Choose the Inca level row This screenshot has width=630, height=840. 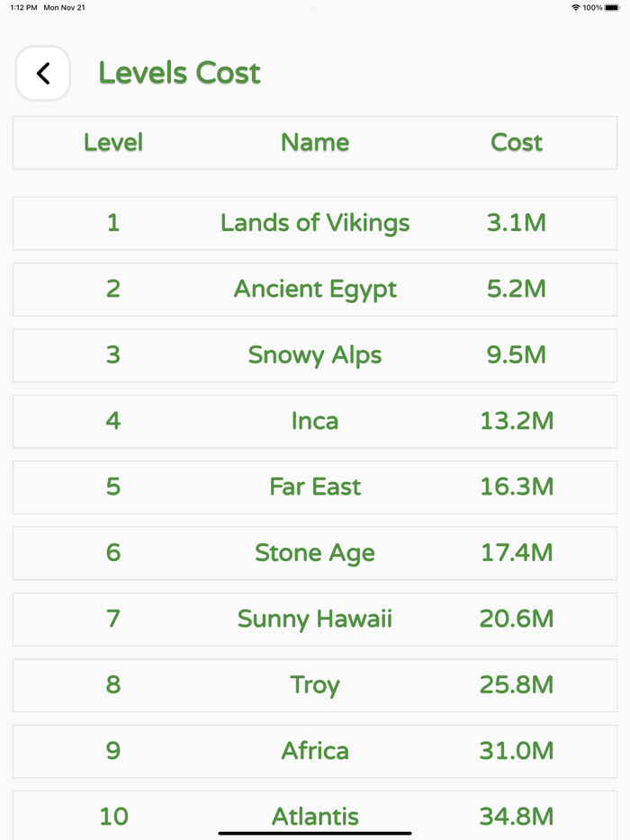point(315,421)
